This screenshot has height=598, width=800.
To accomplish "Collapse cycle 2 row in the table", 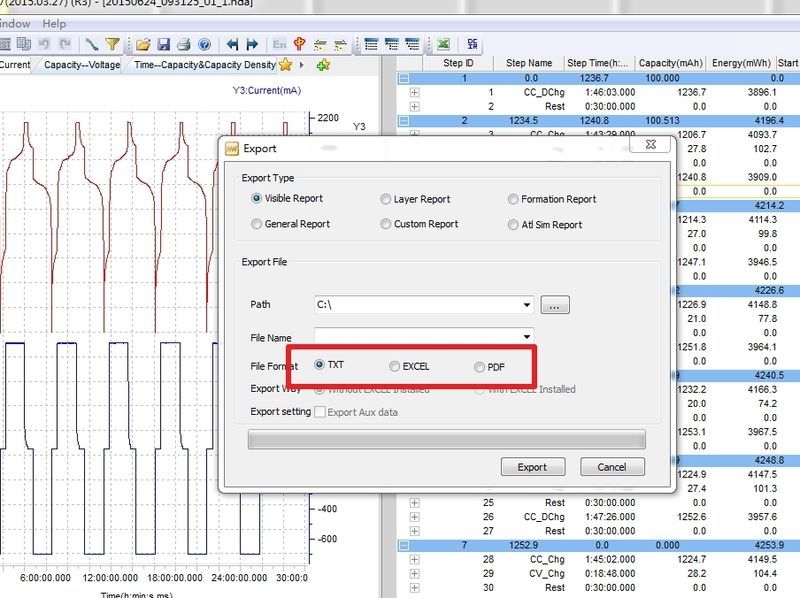I will click(x=404, y=121).
